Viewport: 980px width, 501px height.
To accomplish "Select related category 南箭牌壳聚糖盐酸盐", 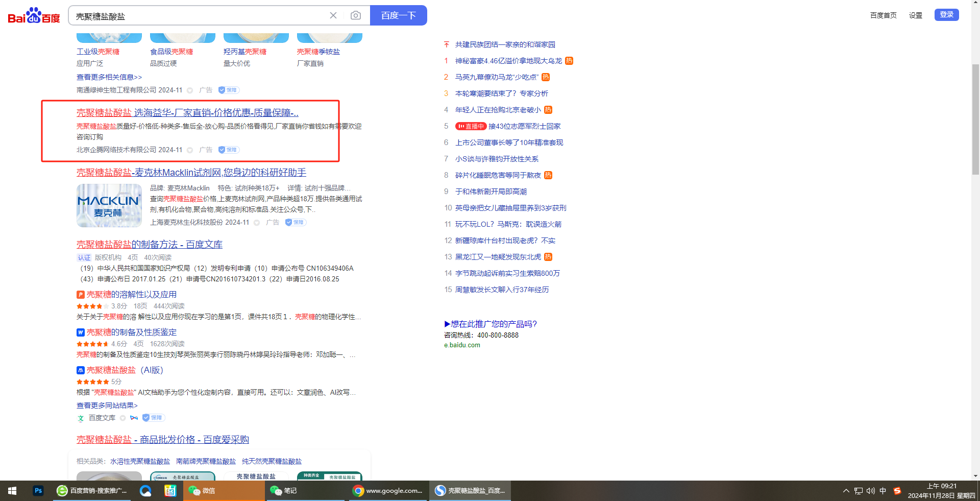I will (206, 461).
